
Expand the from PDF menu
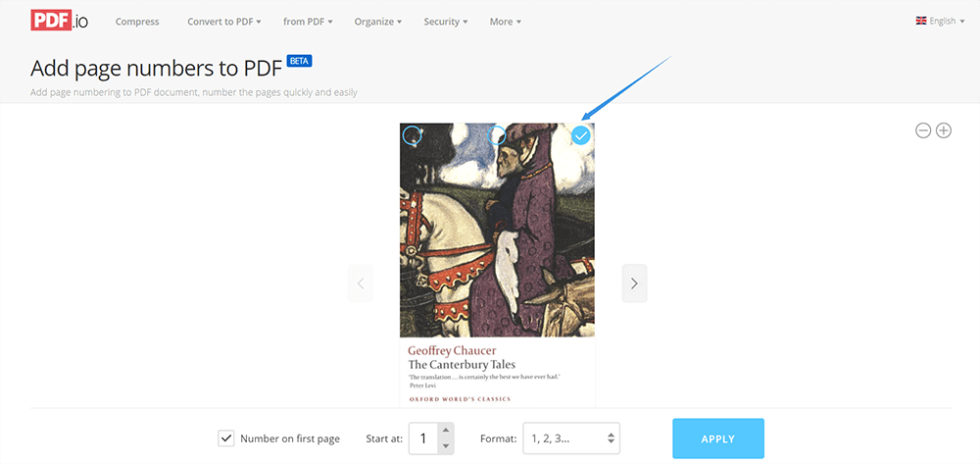click(308, 22)
